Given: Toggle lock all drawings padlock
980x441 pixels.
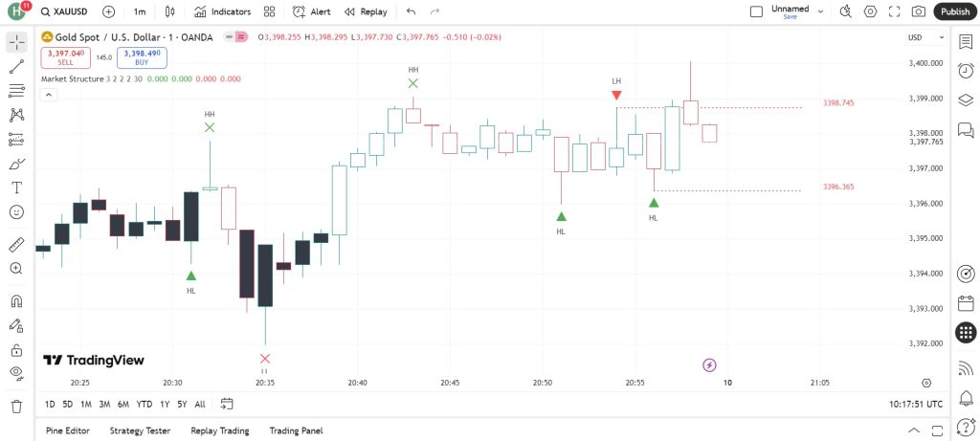Looking at the screenshot, I should pyautogui.click(x=17, y=350).
